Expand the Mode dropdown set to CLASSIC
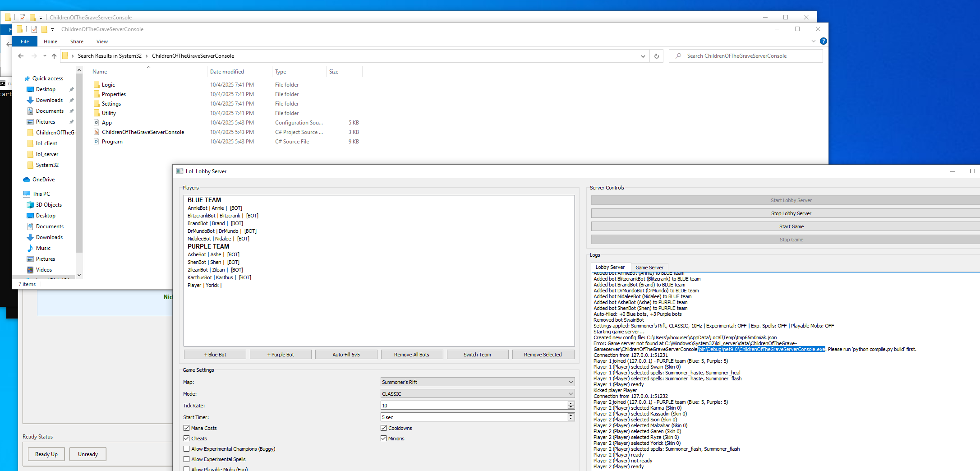 click(x=477, y=394)
